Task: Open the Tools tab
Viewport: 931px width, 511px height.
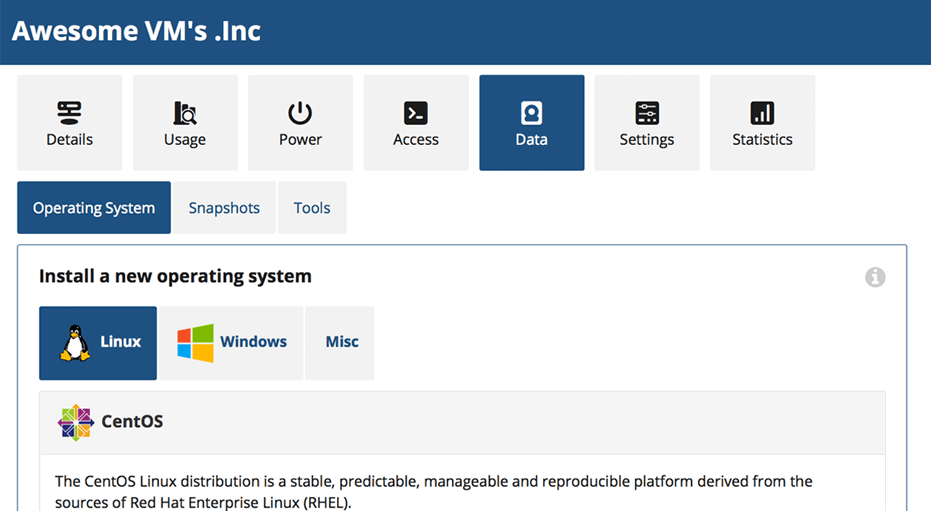Action: point(312,208)
